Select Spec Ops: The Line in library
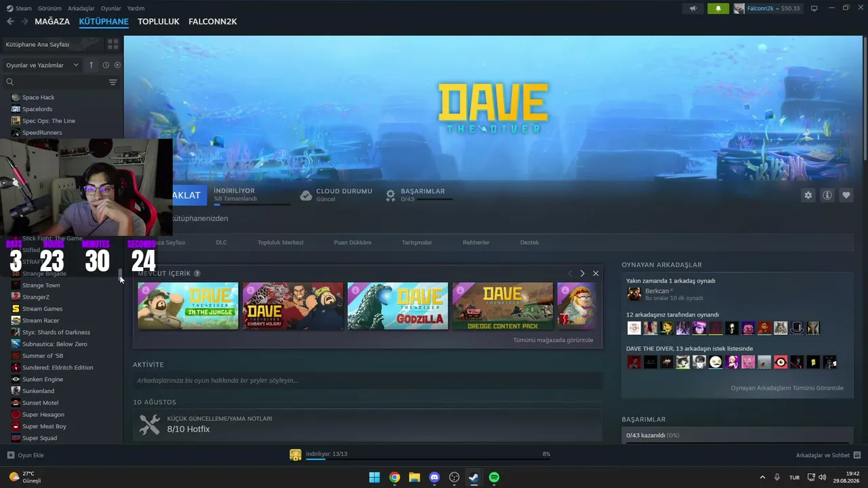868x488 pixels. [x=49, y=121]
